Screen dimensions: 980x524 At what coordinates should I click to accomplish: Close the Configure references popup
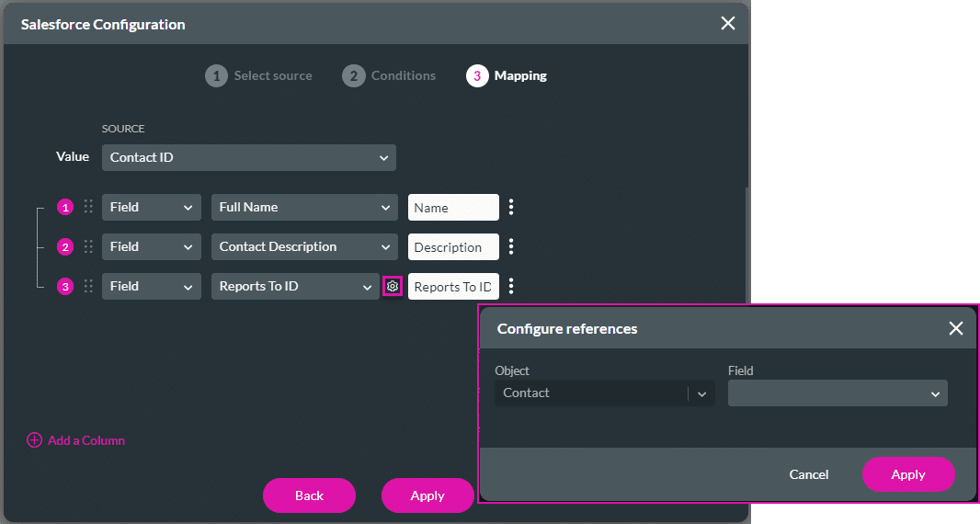click(955, 328)
